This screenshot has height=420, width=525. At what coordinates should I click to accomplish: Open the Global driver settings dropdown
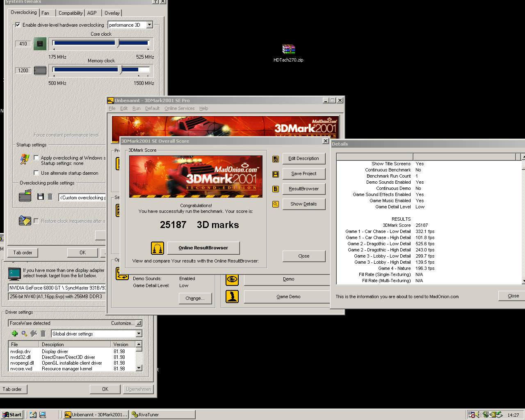pos(139,334)
